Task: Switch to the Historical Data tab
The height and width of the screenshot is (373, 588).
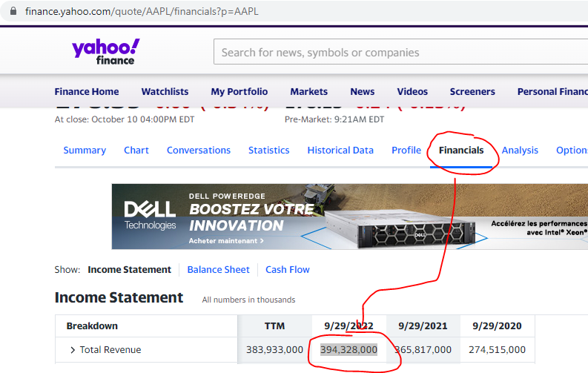Action: tap(340, 151)
